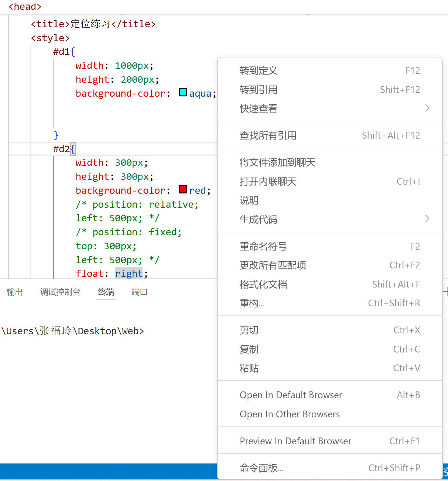Click the title text '定位练习'

tap(91, 24)
